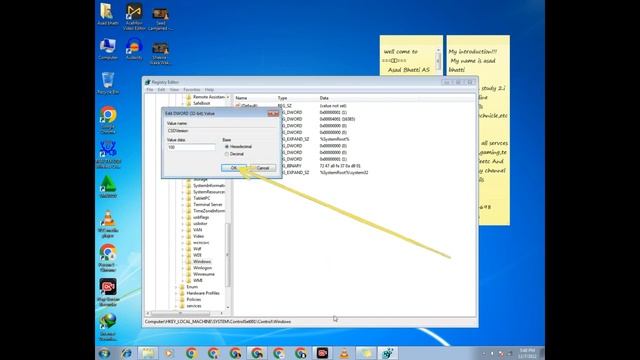Screen dimensions: 640x360
Task: Expand the usbflags key
Action: (183, 217)
